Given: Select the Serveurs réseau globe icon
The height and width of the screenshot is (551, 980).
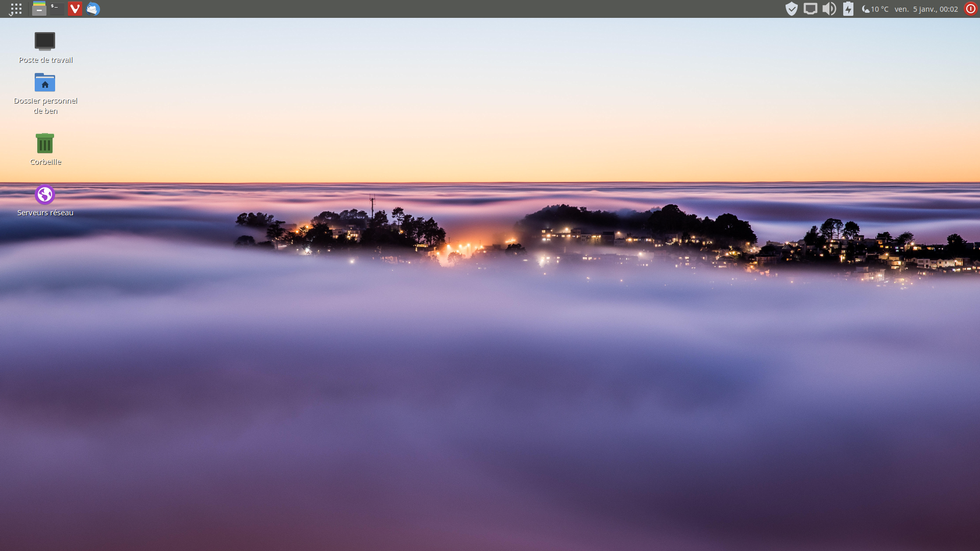Looking at the screenshot, I should [45, 194].
